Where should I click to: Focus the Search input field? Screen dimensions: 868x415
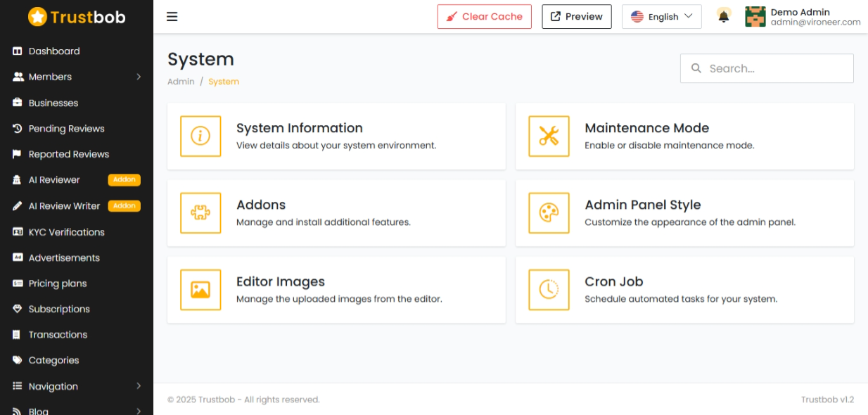click(767, 68)
